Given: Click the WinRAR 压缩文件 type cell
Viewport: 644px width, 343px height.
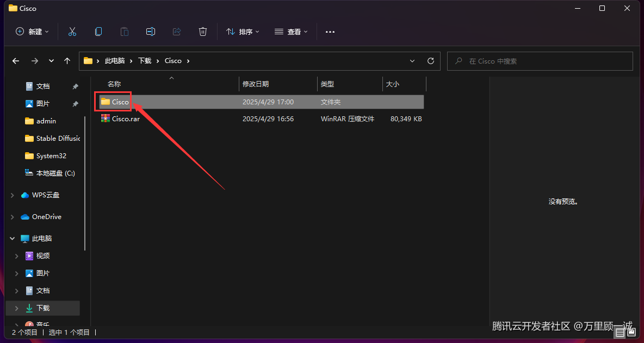Looking at the screenshot, I should pos(348,119).
